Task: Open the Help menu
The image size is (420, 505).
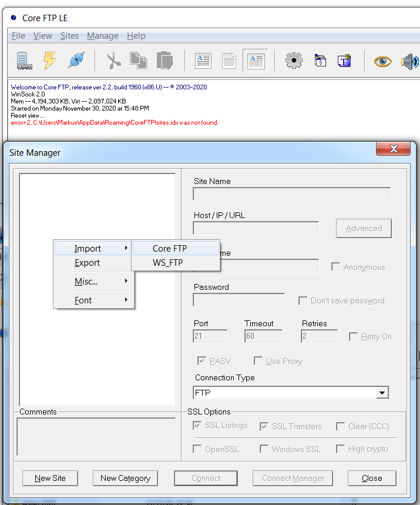Action: coord(136,36)
